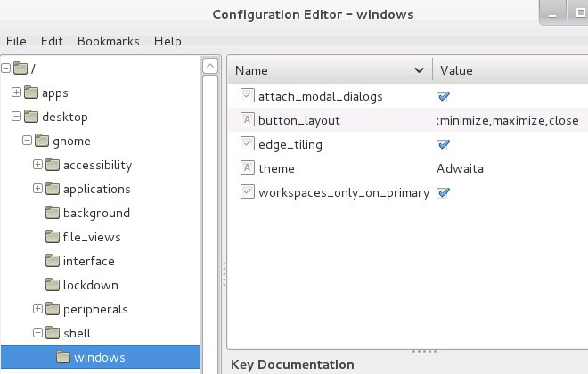Click the string type icon beside button_layout
Image resolution: width=588 pixels, height=374 pixels.
click(x=247, y=120)
